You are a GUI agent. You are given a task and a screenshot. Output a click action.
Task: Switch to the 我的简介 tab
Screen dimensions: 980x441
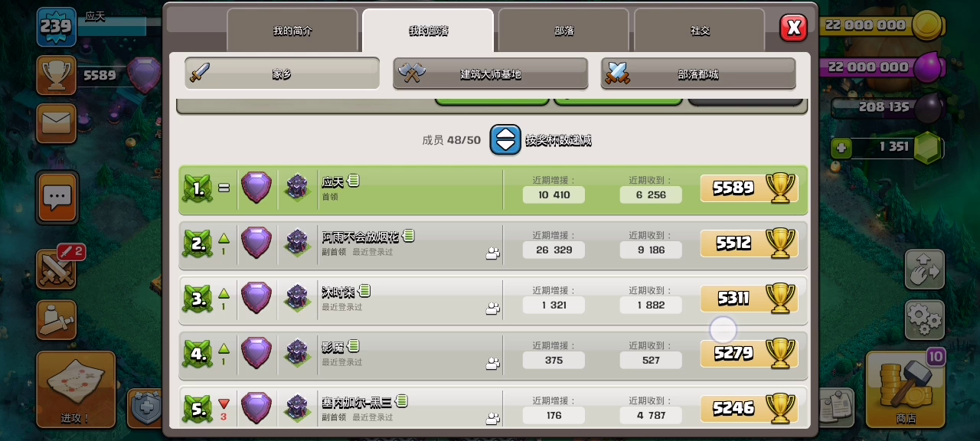292,31
